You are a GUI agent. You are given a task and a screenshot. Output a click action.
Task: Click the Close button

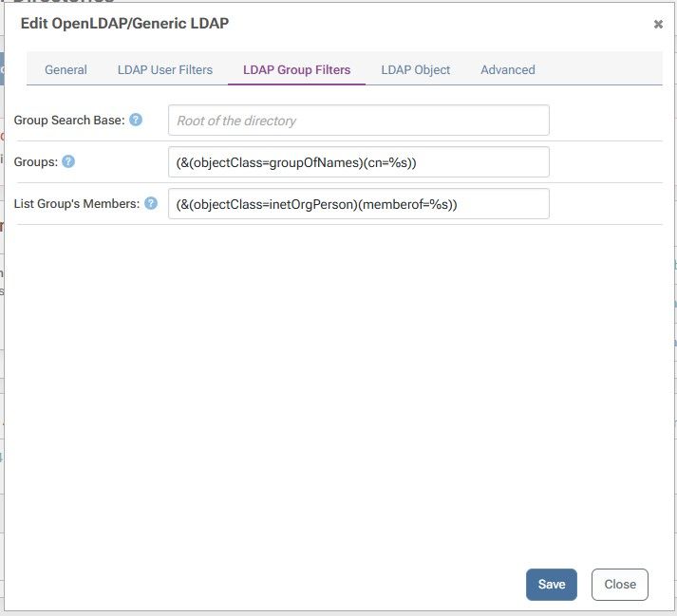pos(620,584)
